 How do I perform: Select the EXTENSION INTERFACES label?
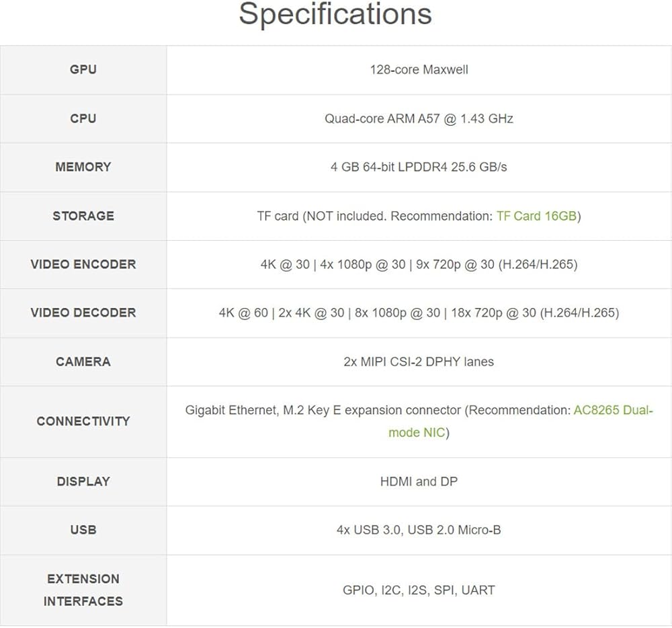click(83, 590)
